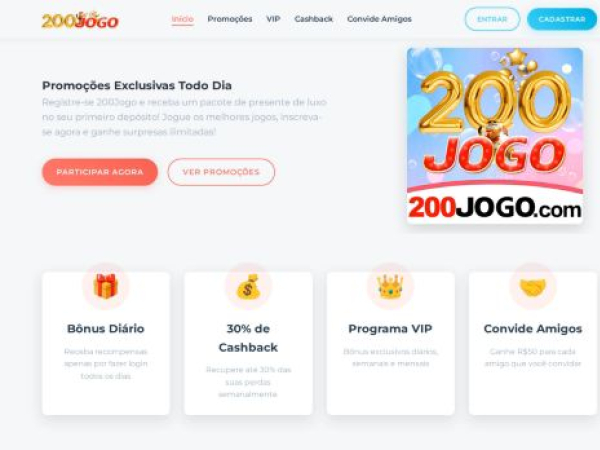Select the Convide Amigos card title
Image resolution: width=600 pixels, height=450 pixels.
point(533,329)
